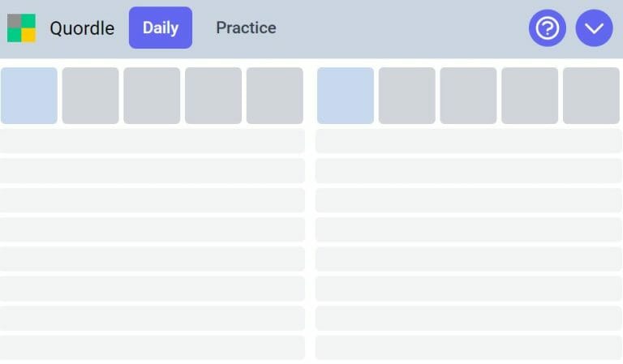623x364 pixels.
Task: Open the help question mark icon
Action: coord(547,28)
